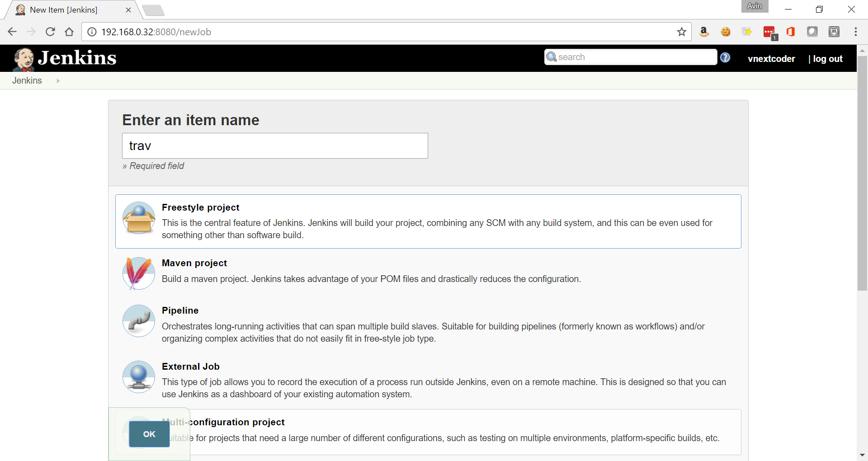This screenshot has height=461, width=868.
Task: Close the New Item [Jenkins] tab
Action: (128, 10)
